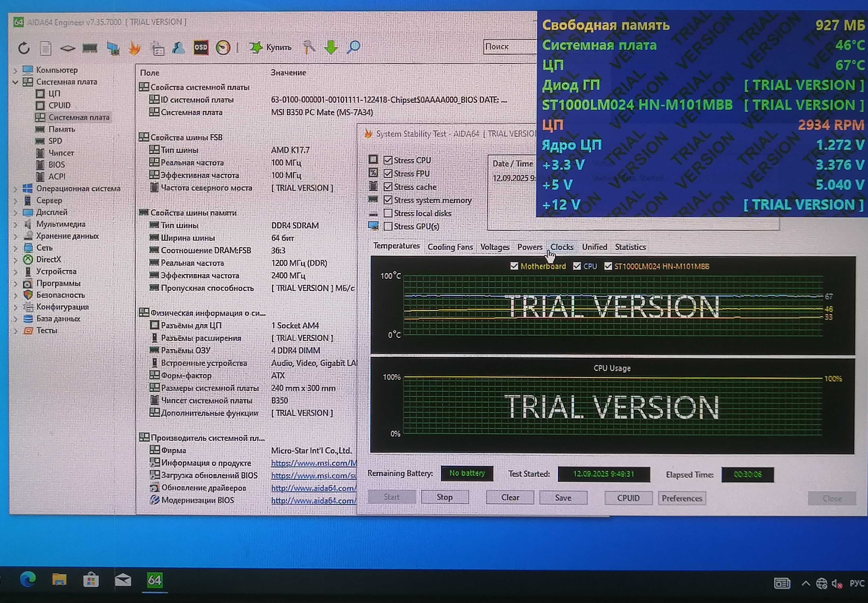
Task: Click the Save button
Action: 563,498
